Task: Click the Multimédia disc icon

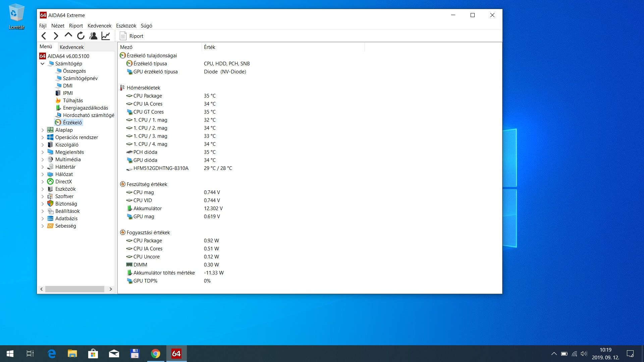Action: click(x=50, y=160)
